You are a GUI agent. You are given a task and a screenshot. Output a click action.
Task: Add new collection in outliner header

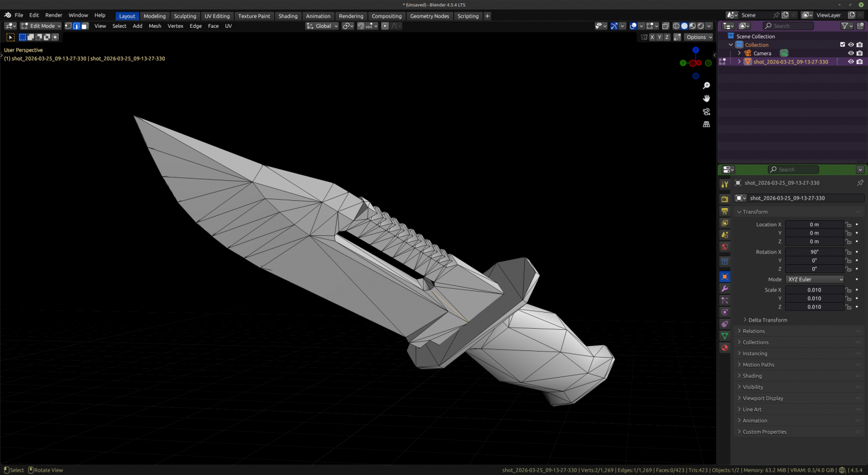[860, 26]
